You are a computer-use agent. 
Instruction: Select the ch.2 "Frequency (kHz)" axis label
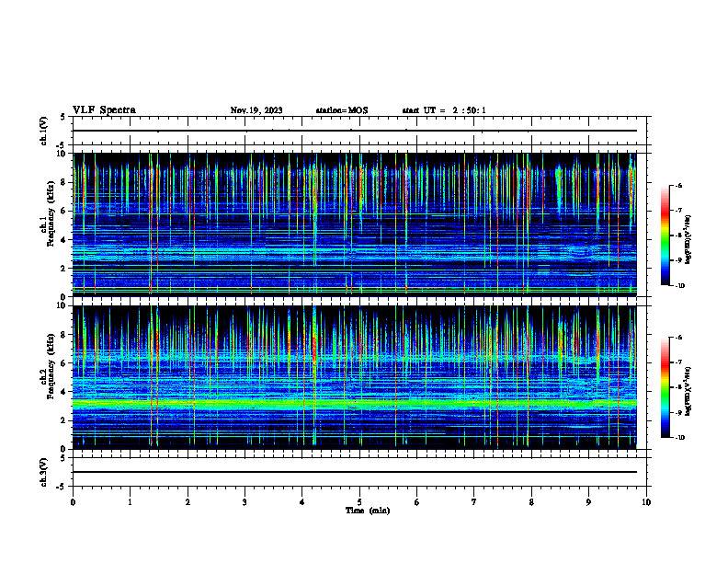[51, 367]
